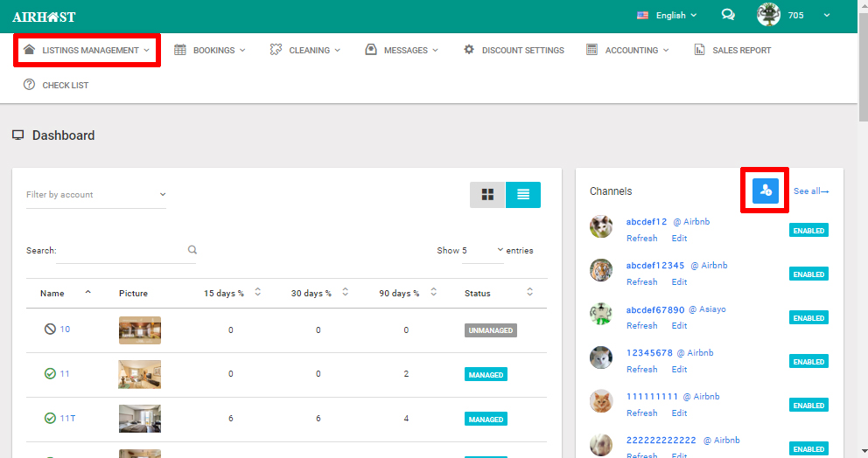Click the MANAGED badge for listing 11
The image size is (868, 458).
(486, 374)
